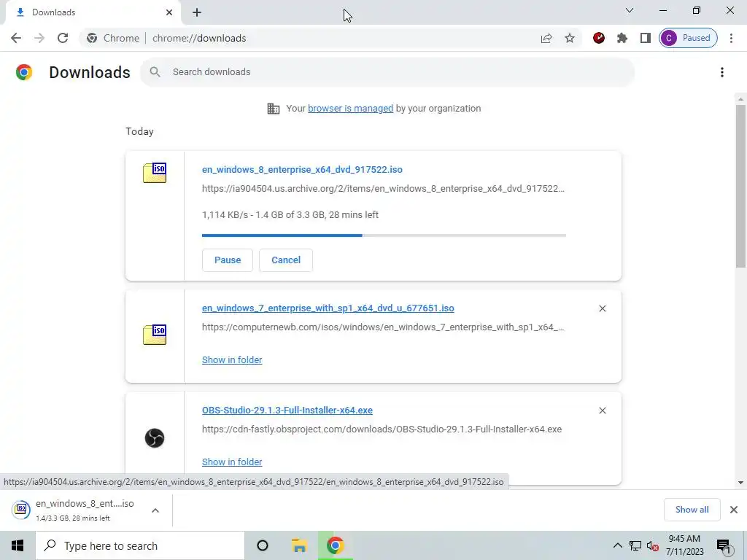747x560 pixels.
Task: Close the bottom download shelf
Action: (734, 510)
